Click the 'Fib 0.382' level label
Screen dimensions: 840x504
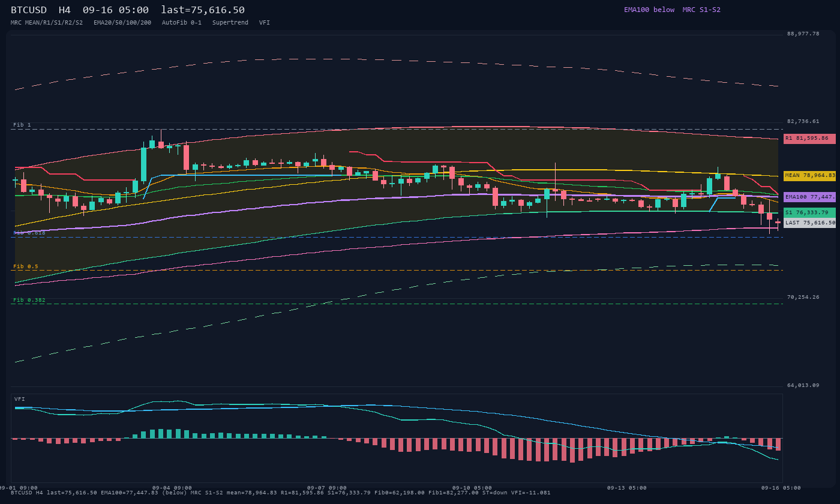tap(29, 300)
